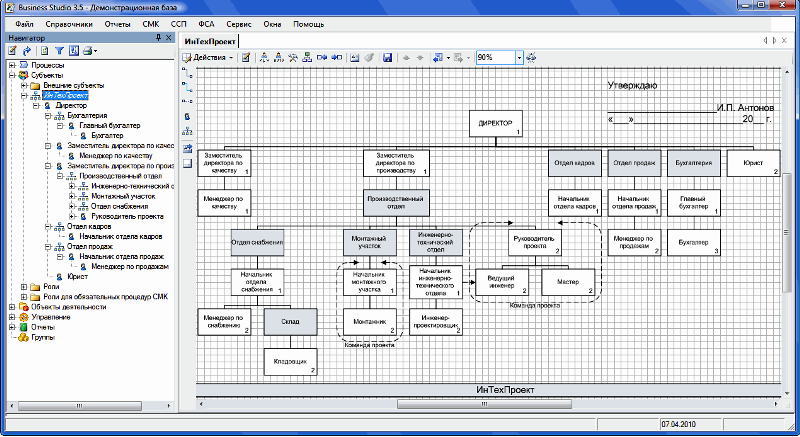Click the green org-chart icon in diagram toolbar
Viewport: 800px width, 437px height.
pos(307,58)
